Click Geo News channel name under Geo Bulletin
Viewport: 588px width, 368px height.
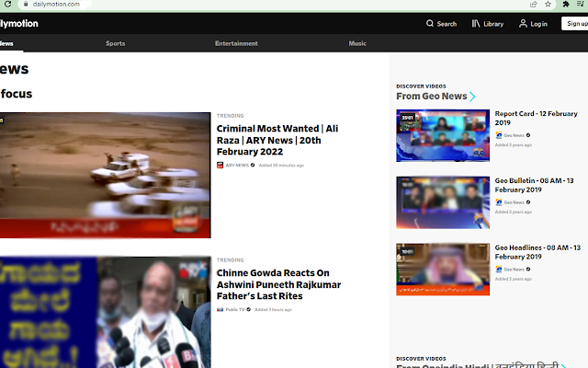[x=514, y=202]
